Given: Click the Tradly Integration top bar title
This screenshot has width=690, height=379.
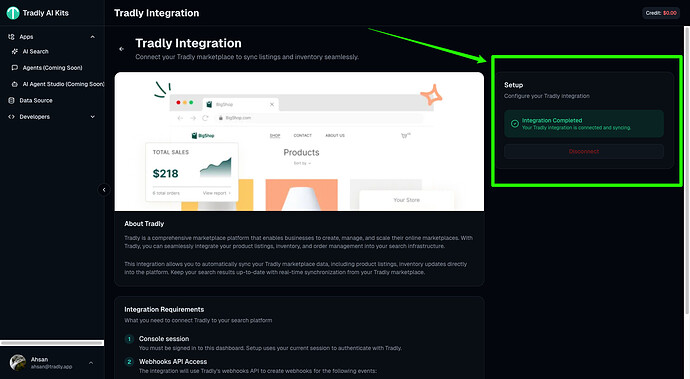Looking at the screenshot, I should tap(157, 13).
